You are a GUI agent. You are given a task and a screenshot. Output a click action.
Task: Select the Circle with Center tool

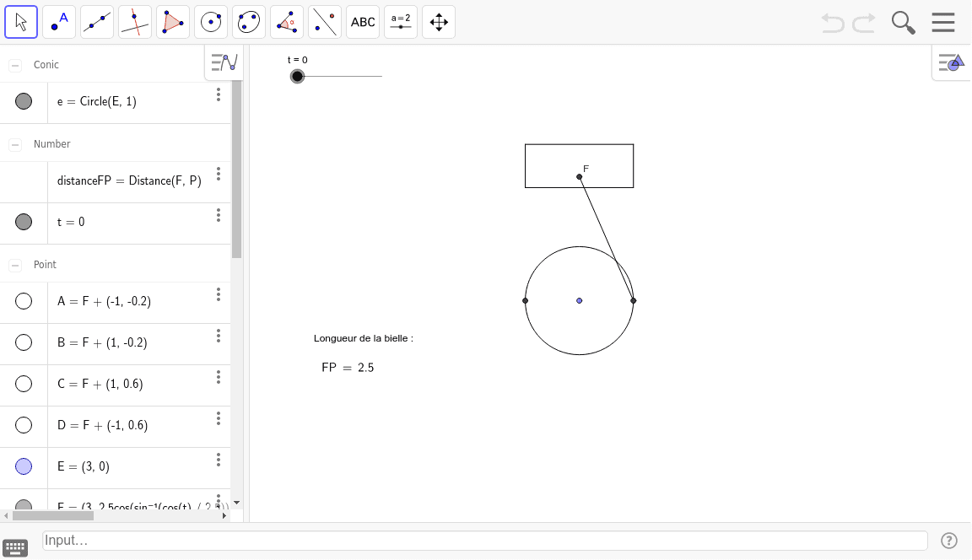211,22
